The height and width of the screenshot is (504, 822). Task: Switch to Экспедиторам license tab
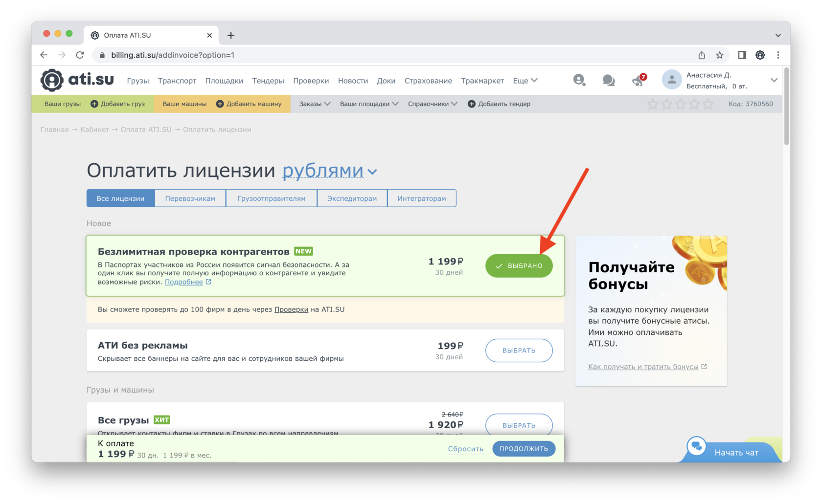(352, 198)
